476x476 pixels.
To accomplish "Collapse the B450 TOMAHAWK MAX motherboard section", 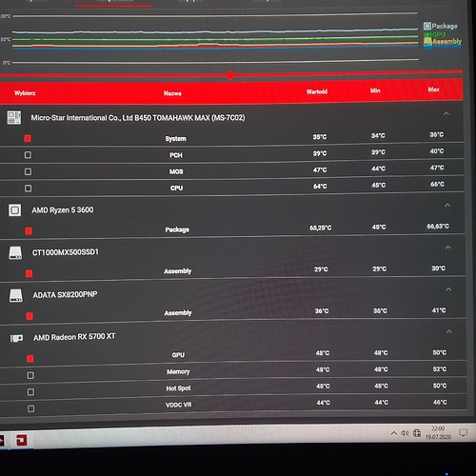I will (x=446, y=113).
